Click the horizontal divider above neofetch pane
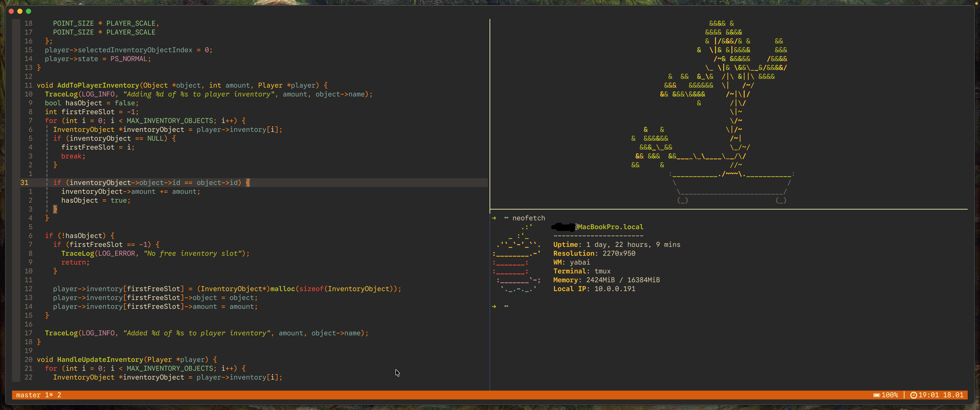The width and height of the screenshot is (980, 410). tap(723, 209)
